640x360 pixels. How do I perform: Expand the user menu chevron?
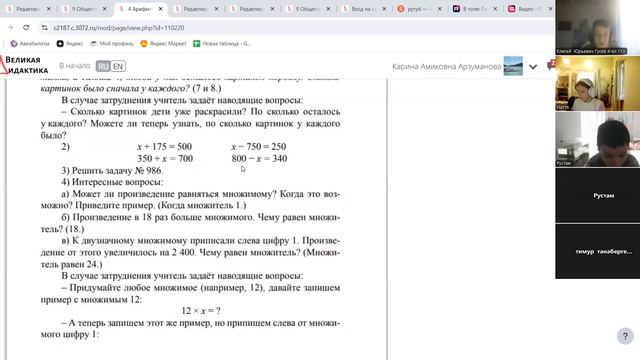click(533, 67)
